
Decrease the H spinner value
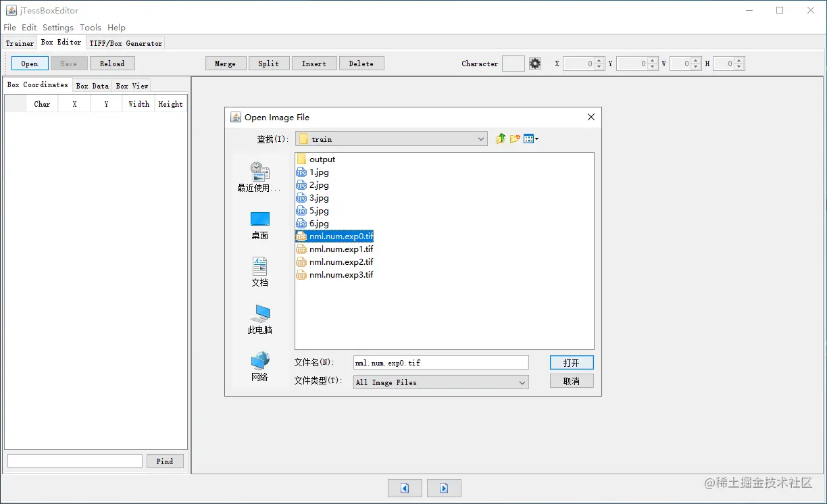(739, 67)
